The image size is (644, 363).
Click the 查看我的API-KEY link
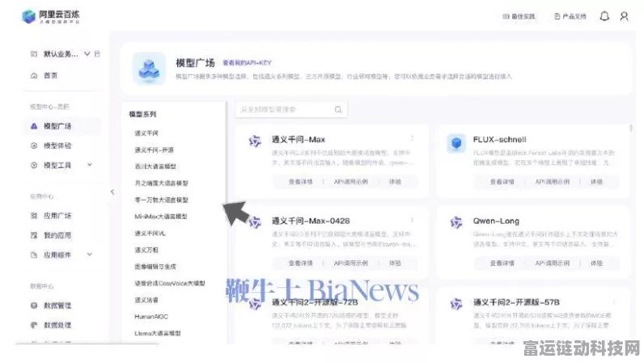click(247, 63)
